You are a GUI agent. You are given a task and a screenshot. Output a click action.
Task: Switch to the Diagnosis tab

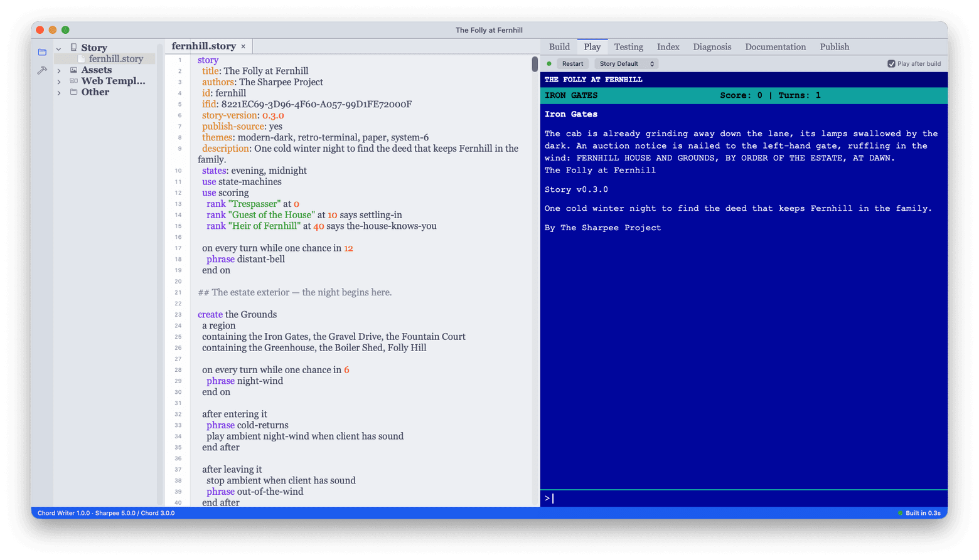point(712,47)
